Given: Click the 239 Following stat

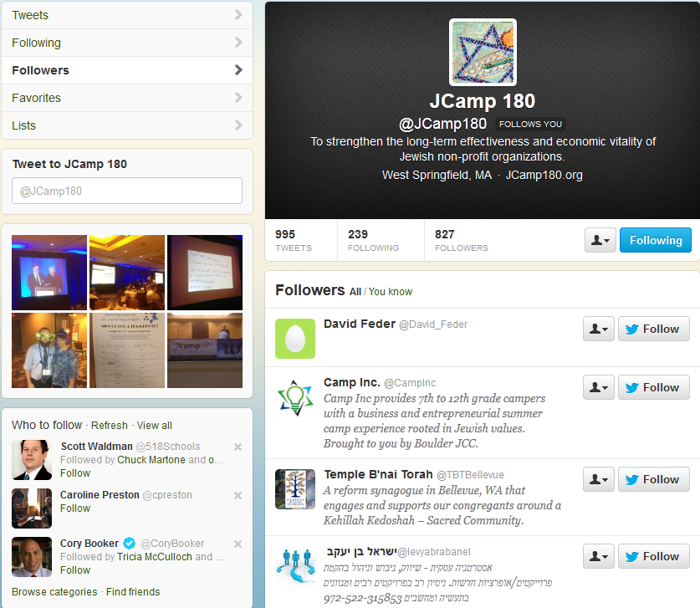Looking at the screenshot, I should point(373,240).
